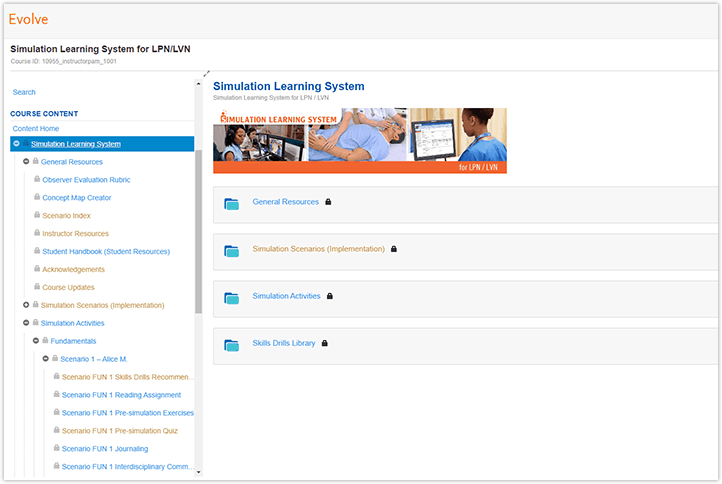This screenshot has width=722, height=484.
Task: Collapse the Simulation Learning System tree node
Action: (x=17, y=144)
